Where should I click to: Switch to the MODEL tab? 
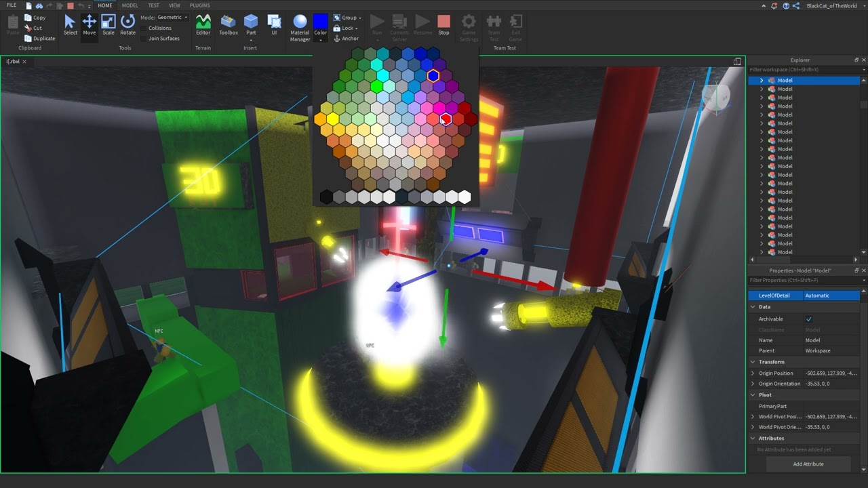(130, 5)
